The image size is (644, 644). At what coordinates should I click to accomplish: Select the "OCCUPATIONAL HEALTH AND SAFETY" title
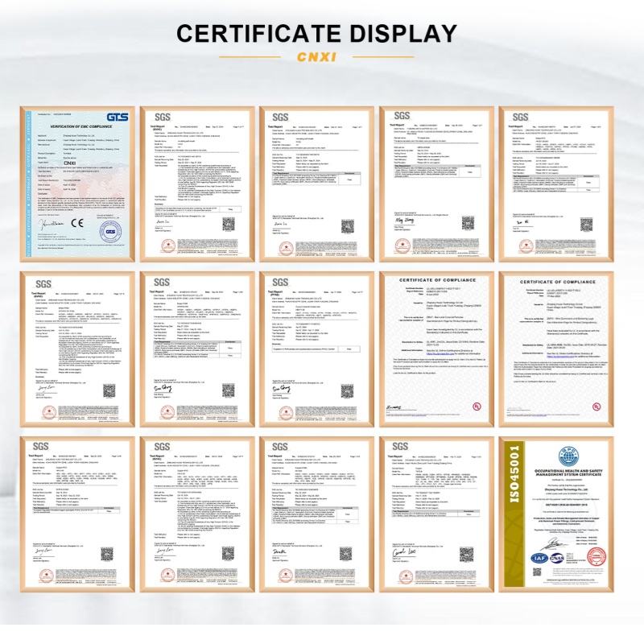tap(568, 471)
